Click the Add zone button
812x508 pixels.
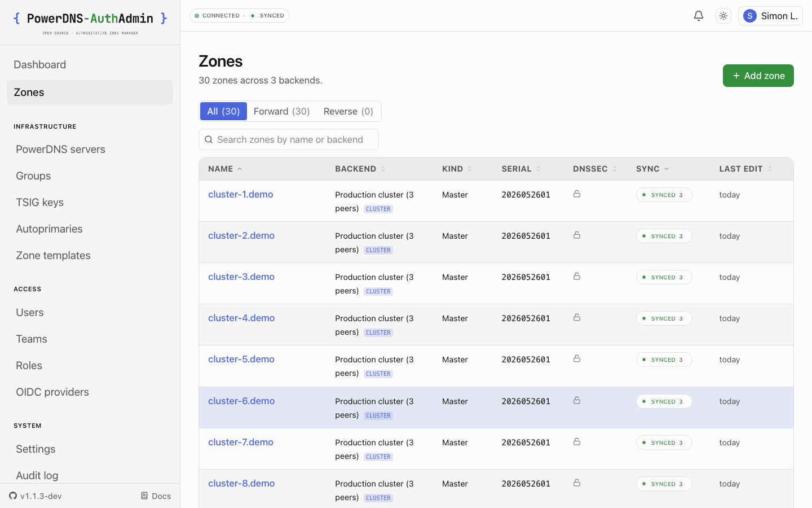click(x=758, y=76)
